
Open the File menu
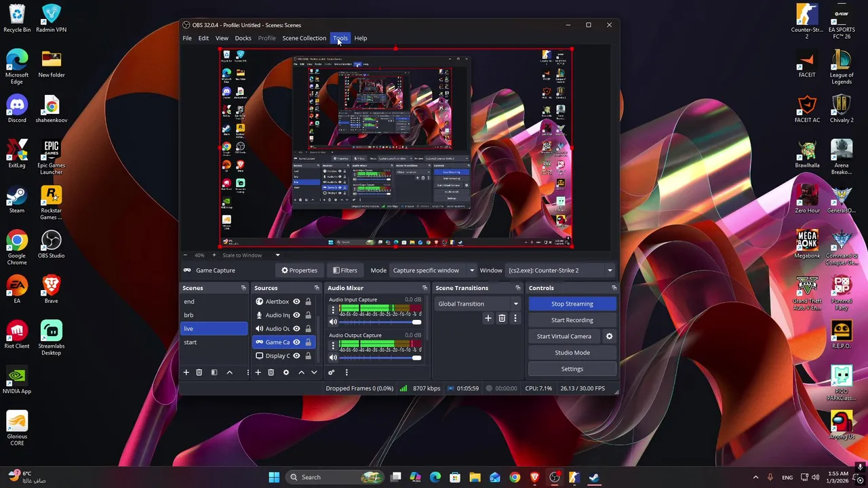(x=187, y=38)
